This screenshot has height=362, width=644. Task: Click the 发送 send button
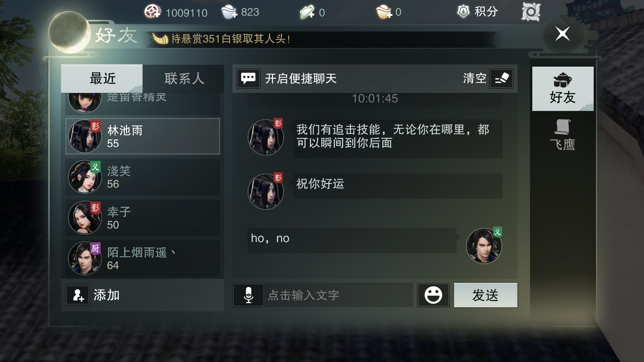485,295
